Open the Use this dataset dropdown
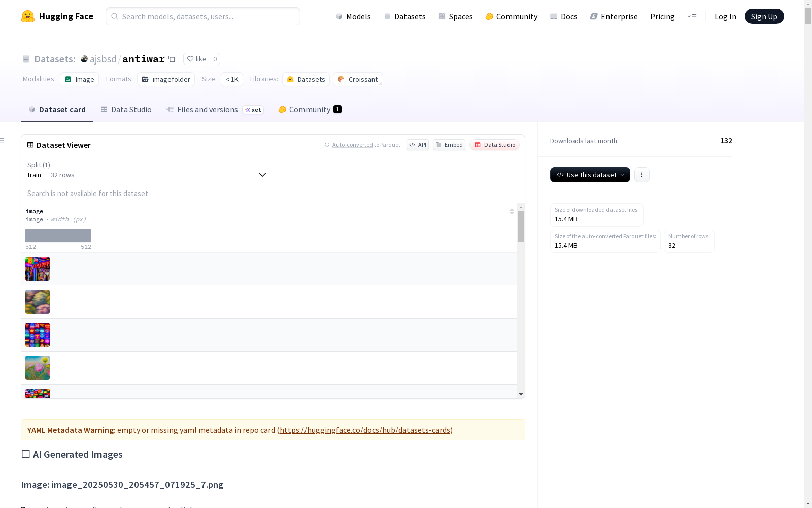812x508 pixels. click(x=590, y=175)
